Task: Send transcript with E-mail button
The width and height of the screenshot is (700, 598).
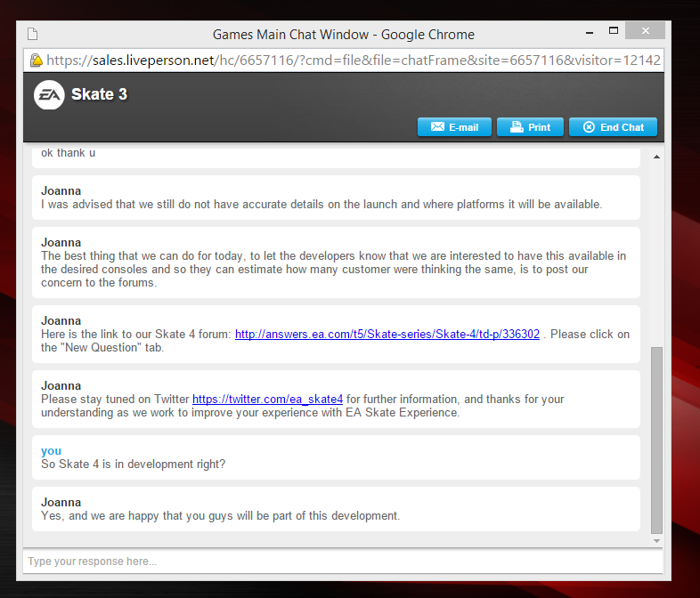Action: click(x=454, y=127)
